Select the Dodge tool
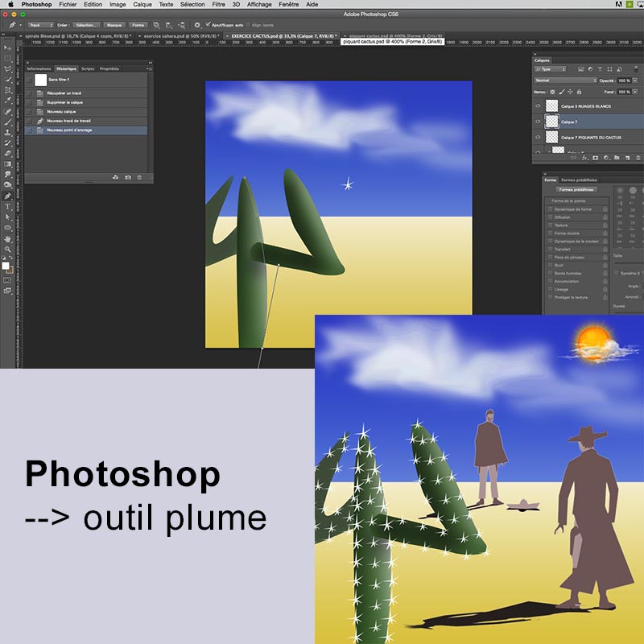Screen dimensions: 644x644 (x=7, y=185)
